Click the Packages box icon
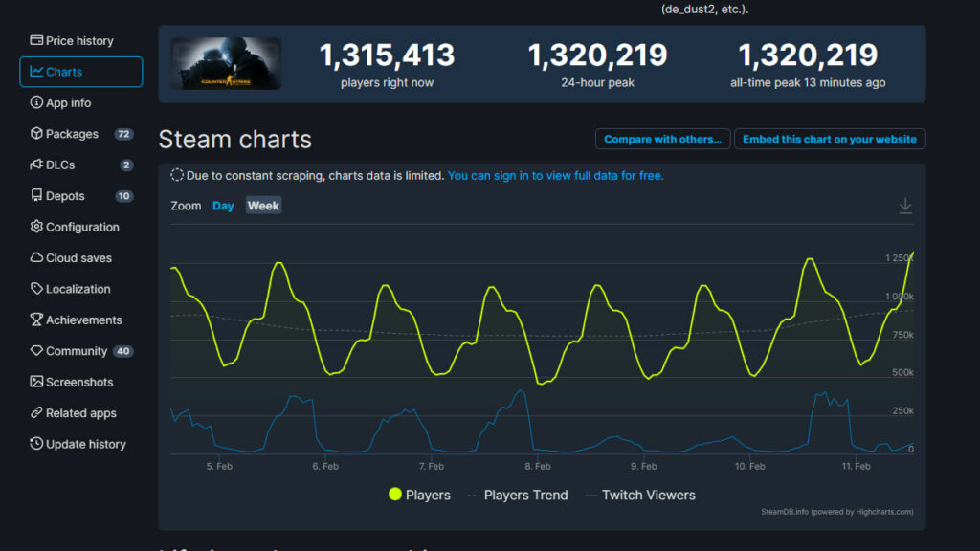 pos(36,134)
